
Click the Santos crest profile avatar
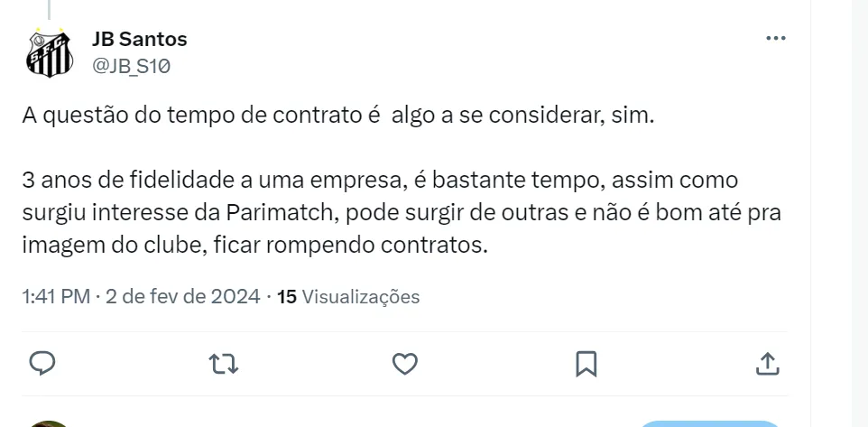coord(50,52)
